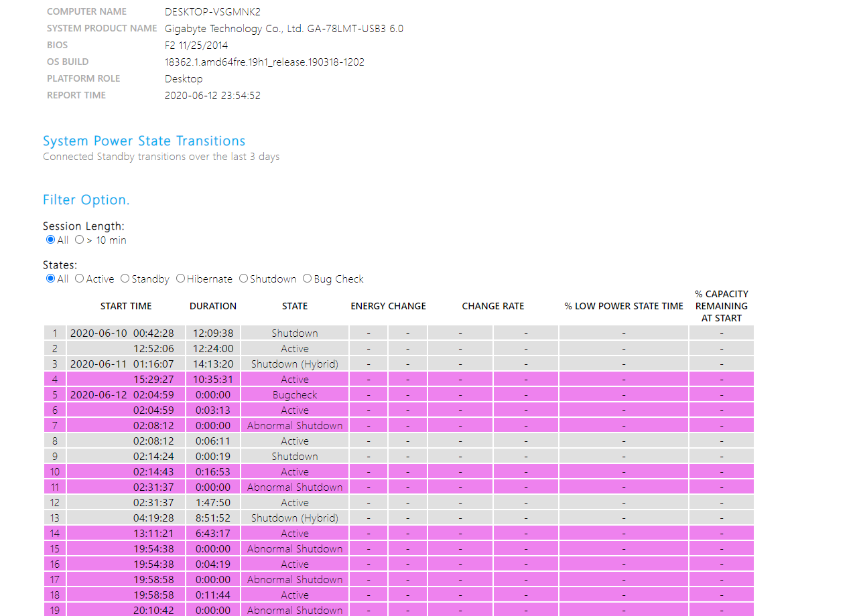The width and height of the screenshot is (861, 616).
Task: Click the Bugcheck state in row 5
Action: click(295, 395)
